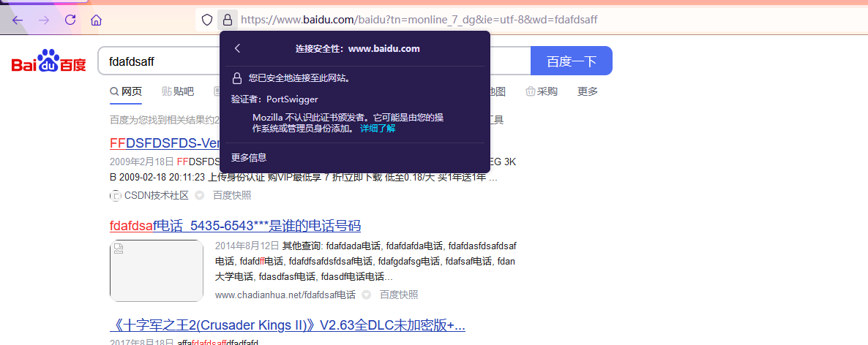Screen dimensions: 868x345
Task: Open the tracking protection shield icon
Action: click(207, 20)
